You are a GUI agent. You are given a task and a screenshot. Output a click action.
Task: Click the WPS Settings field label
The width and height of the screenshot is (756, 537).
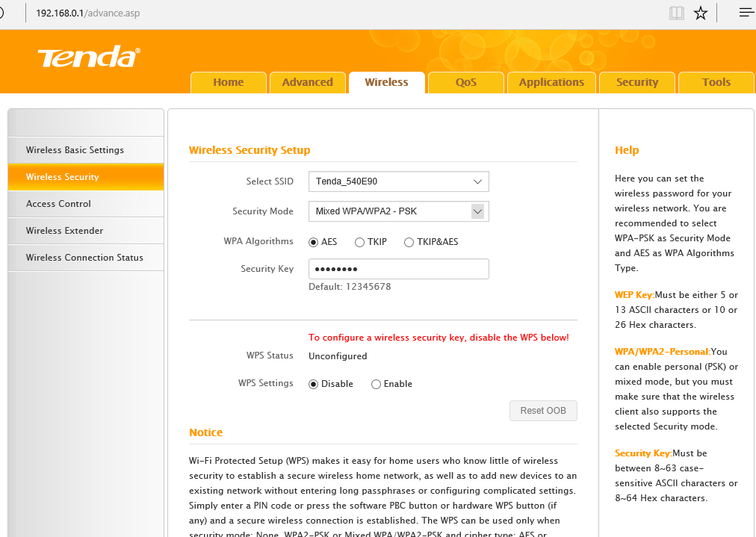point(266,383)
